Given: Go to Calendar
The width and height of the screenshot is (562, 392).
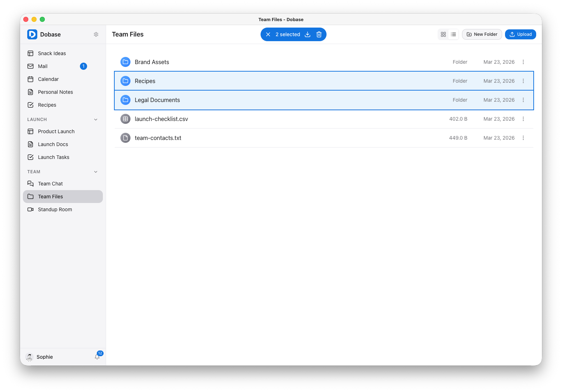Looking at the screenshot, I should 63,79.
